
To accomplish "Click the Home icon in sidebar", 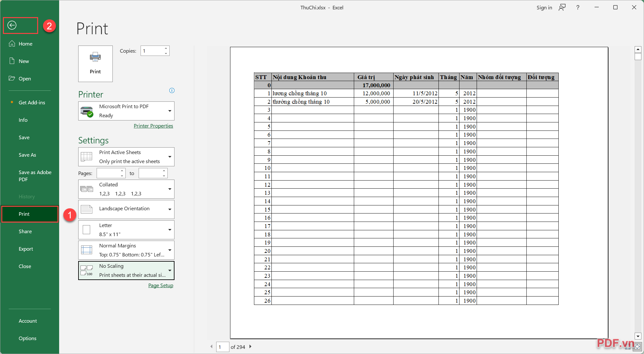I will click(12, 44).
